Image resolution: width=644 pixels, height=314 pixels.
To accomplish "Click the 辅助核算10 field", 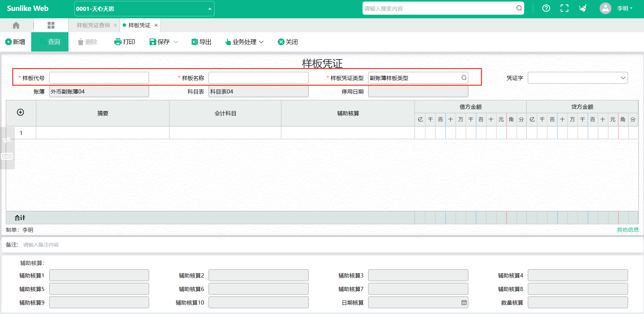I will 258,302.
